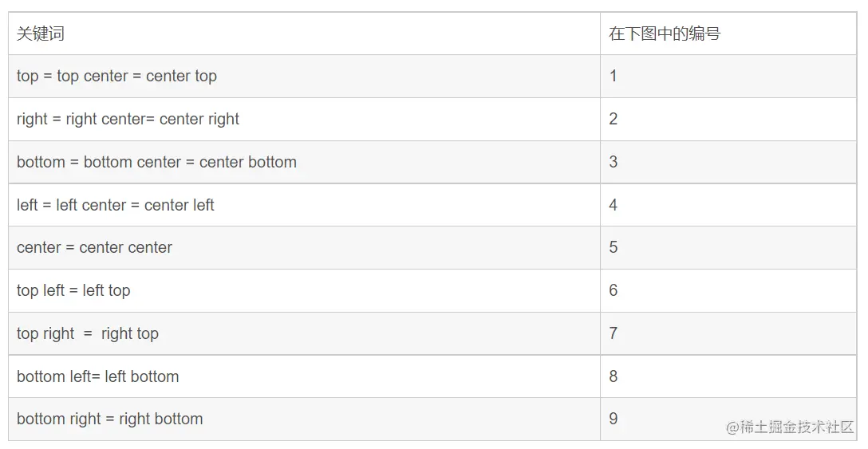Viewport: 868px width, 449px height.
Task: Click number 1 in the 编号 column
Action: 613,77
